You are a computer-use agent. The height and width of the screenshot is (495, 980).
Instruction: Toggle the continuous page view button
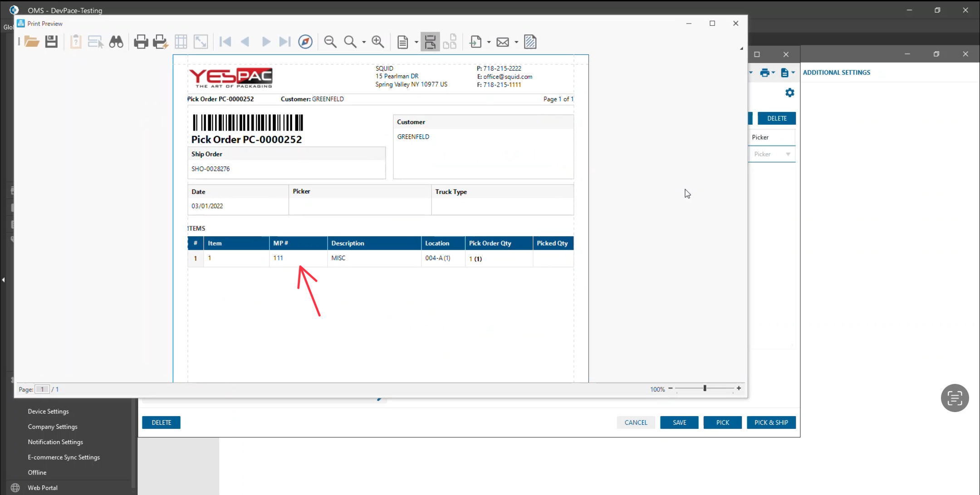pyautogui.click(x=430, y=42)
